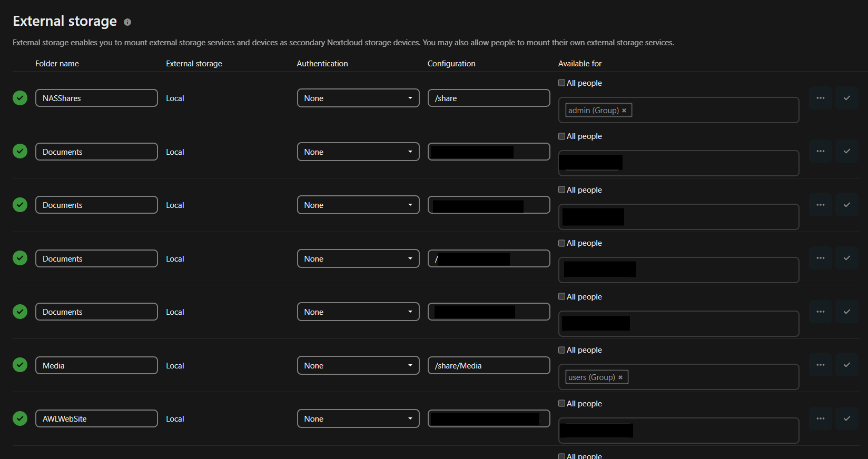
Task: Click the /share/Media configuration field
Action: click(x=489, y=365)
